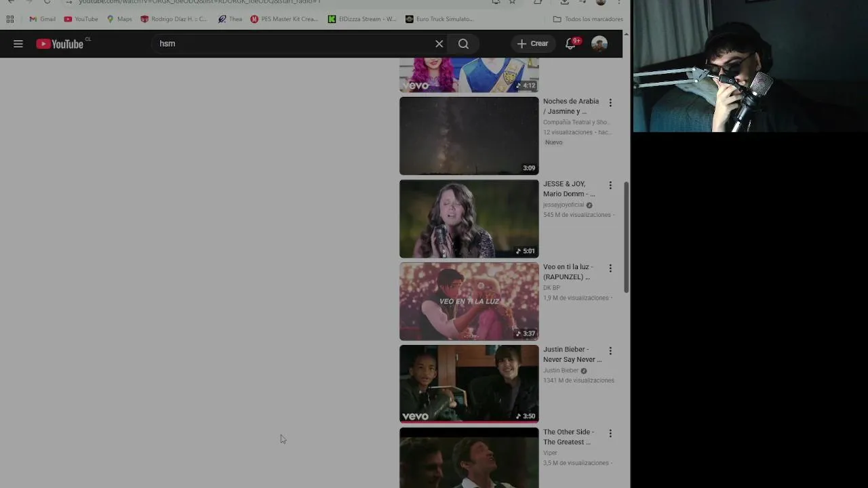Click the 3:50 duration badge
Screen dimensions: 868x488
click(526, 416)
